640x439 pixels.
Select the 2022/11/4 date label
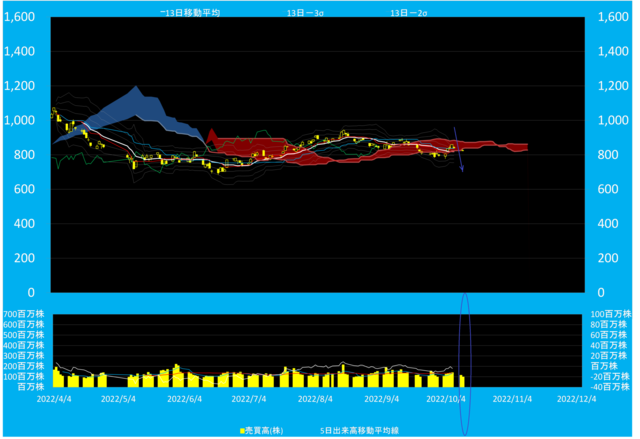(512, 399)
